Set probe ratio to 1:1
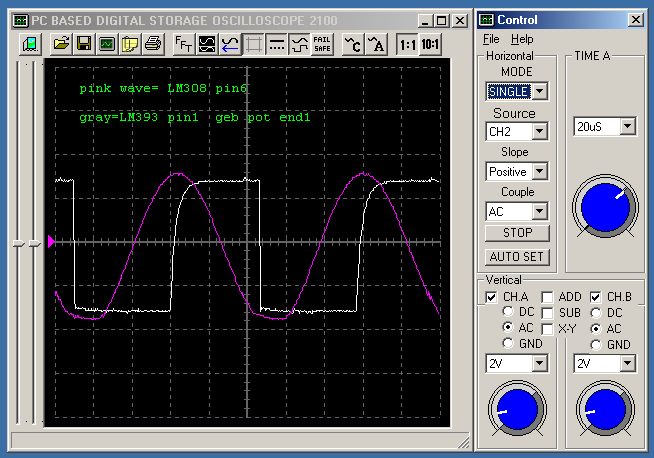Image resolution: width=654 pixels, height=458 pixels. pyautogui.click(x=407, y=43)
